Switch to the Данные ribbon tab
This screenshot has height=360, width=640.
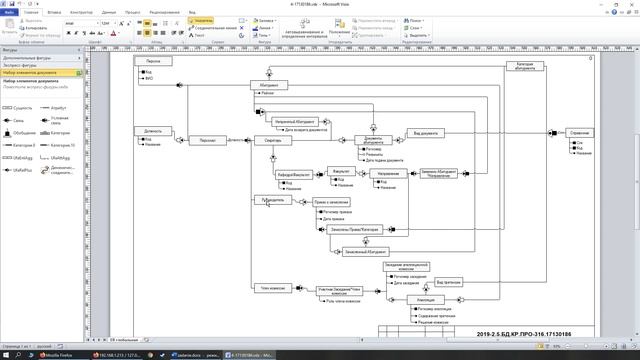tap(109, 13)
